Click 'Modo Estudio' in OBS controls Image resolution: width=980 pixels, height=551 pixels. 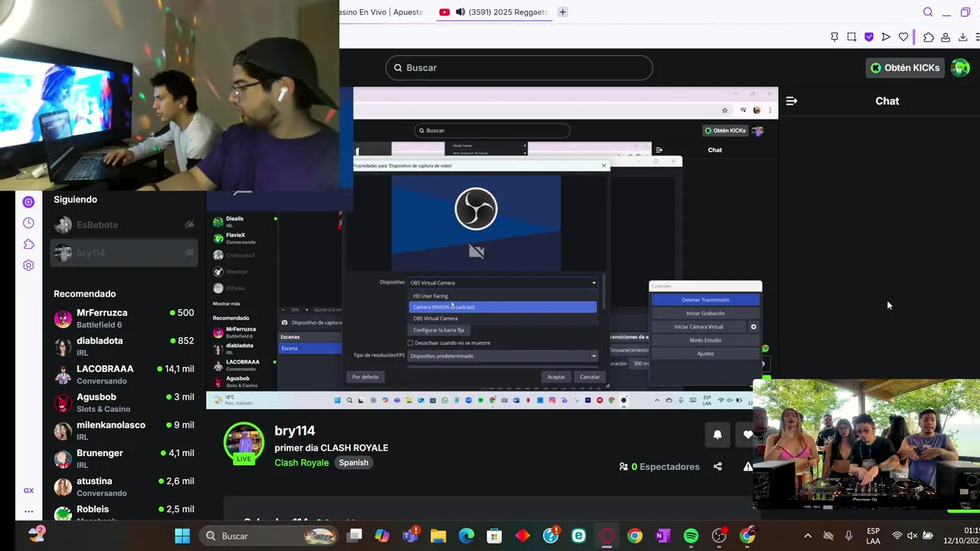[705, 340]
